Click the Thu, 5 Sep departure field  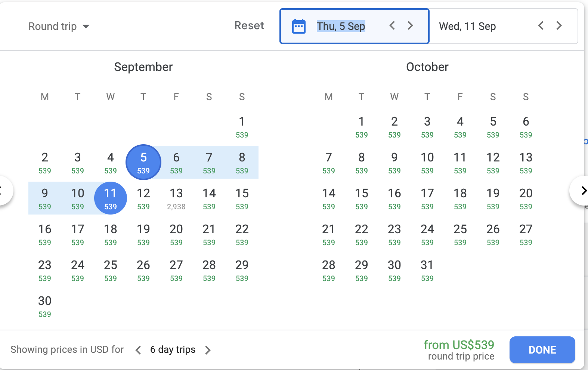click(x=341, y=26)
